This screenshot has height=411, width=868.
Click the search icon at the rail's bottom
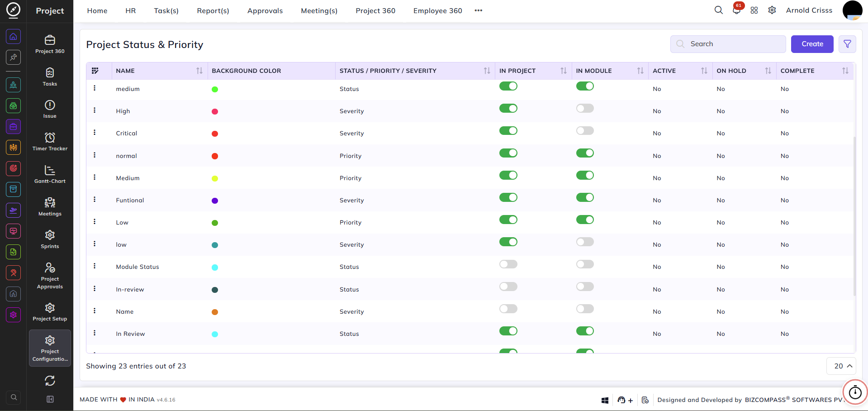14,397
